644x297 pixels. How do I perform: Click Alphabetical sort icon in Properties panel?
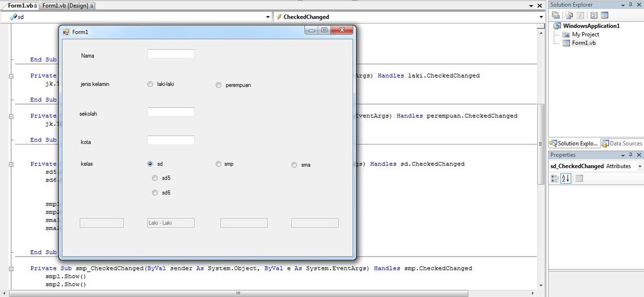tap(566, 178)
